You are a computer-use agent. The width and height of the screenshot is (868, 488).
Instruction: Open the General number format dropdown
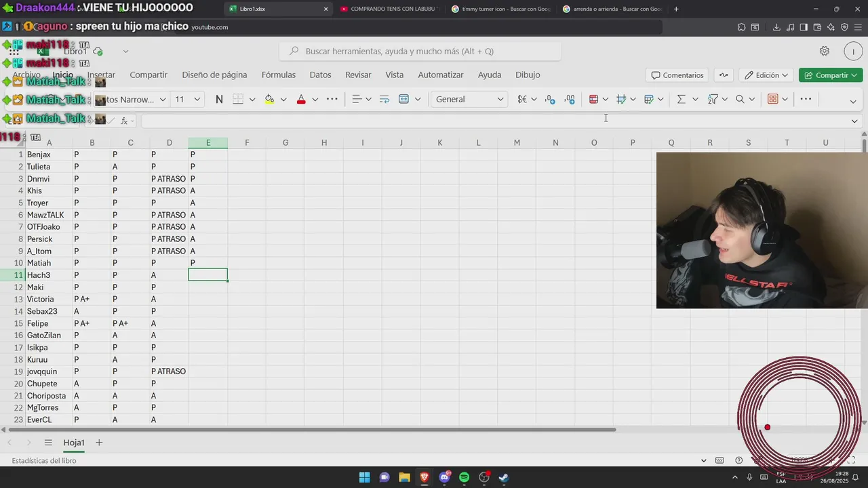click(x=469, y=99)
